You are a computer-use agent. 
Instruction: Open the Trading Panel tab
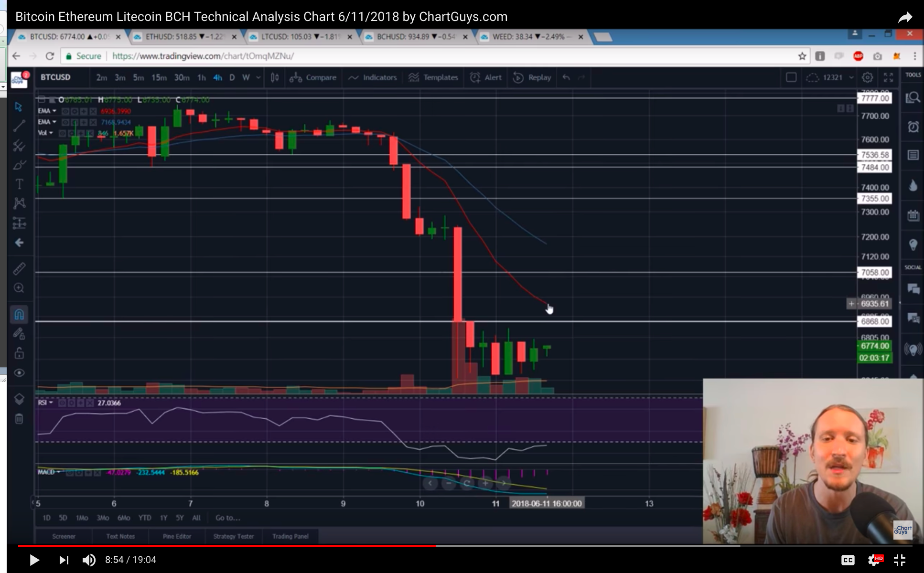(x=290, y=536)
